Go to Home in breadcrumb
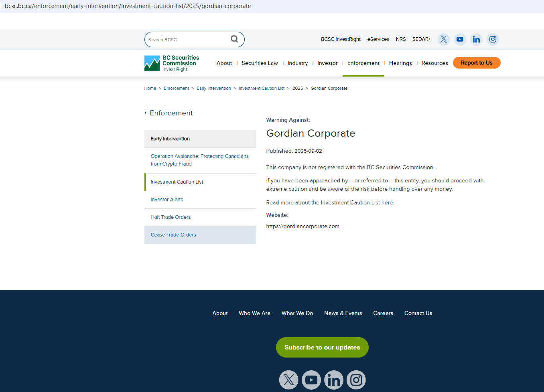 pos(150,88)
